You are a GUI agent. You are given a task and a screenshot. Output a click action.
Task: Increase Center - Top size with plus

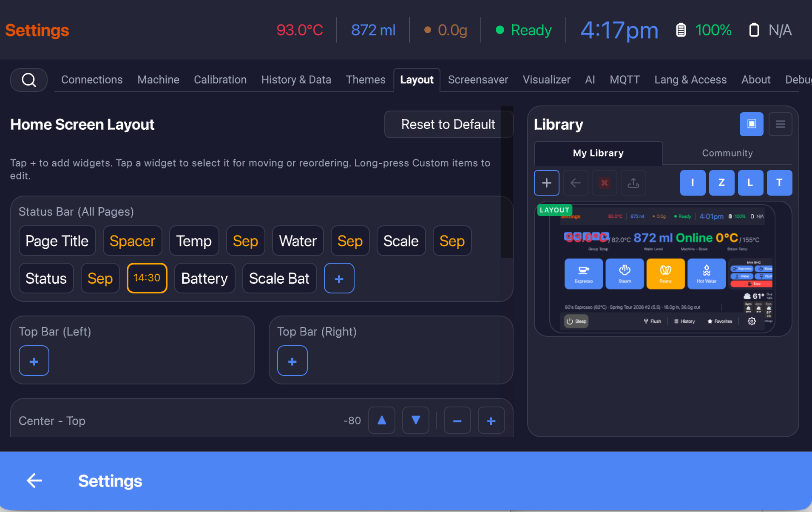pyautogui.click(x=491, y=421)
